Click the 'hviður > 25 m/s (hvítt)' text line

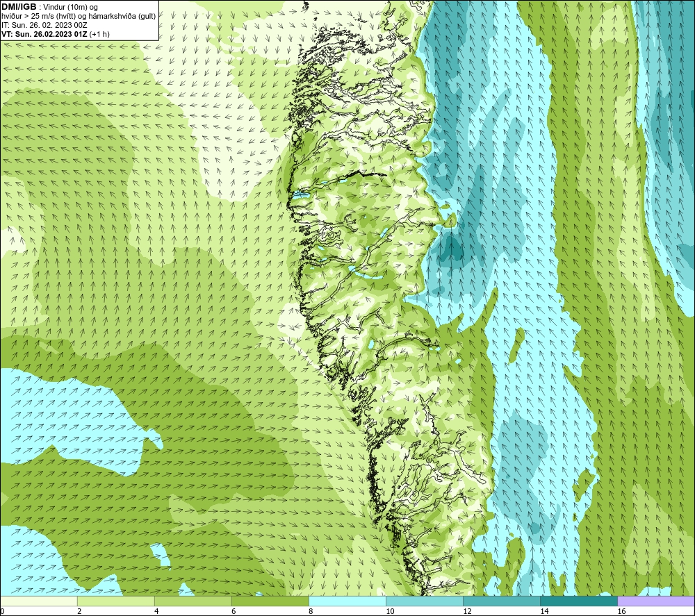point(79,17)
